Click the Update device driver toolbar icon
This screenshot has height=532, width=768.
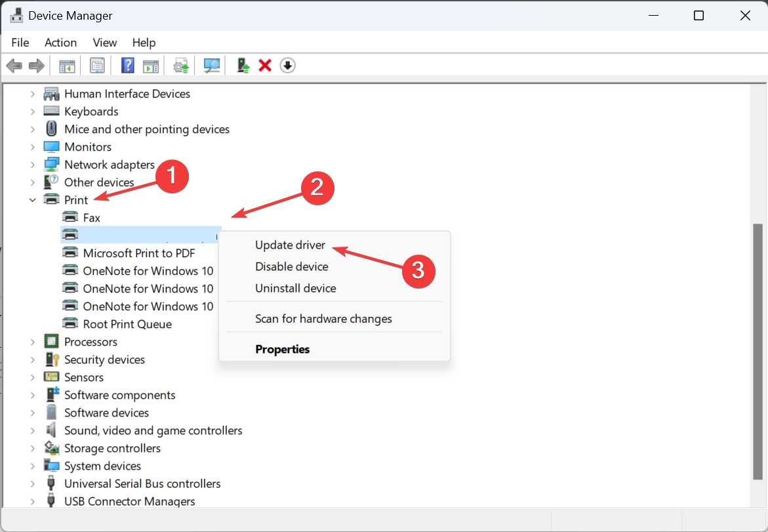(181, 65)
